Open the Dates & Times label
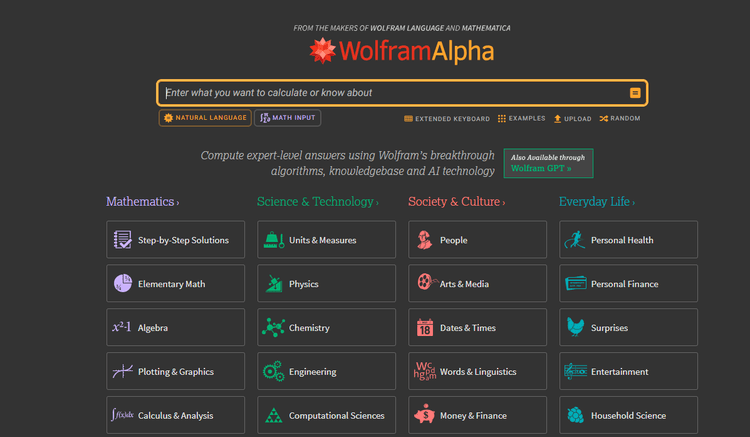The height and width of the screenshot is (437, 750). tap(467, 328)
